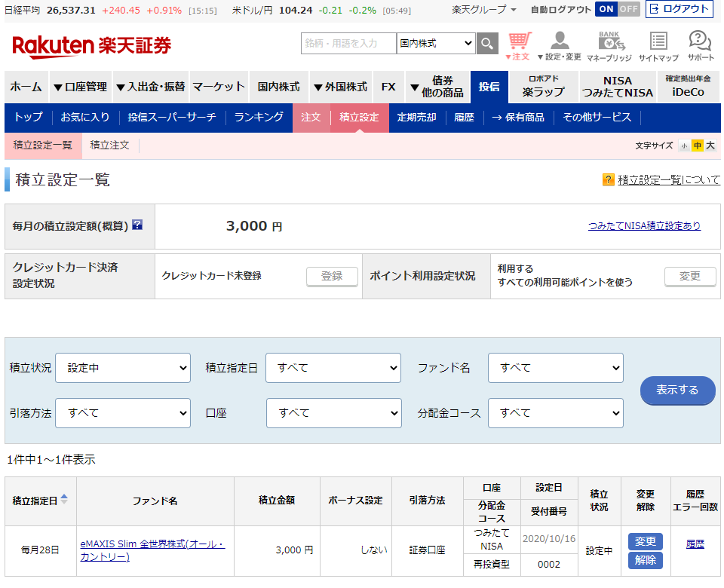
Task: Expand the 入出金・振替 menu
Action: pos(151,87)
